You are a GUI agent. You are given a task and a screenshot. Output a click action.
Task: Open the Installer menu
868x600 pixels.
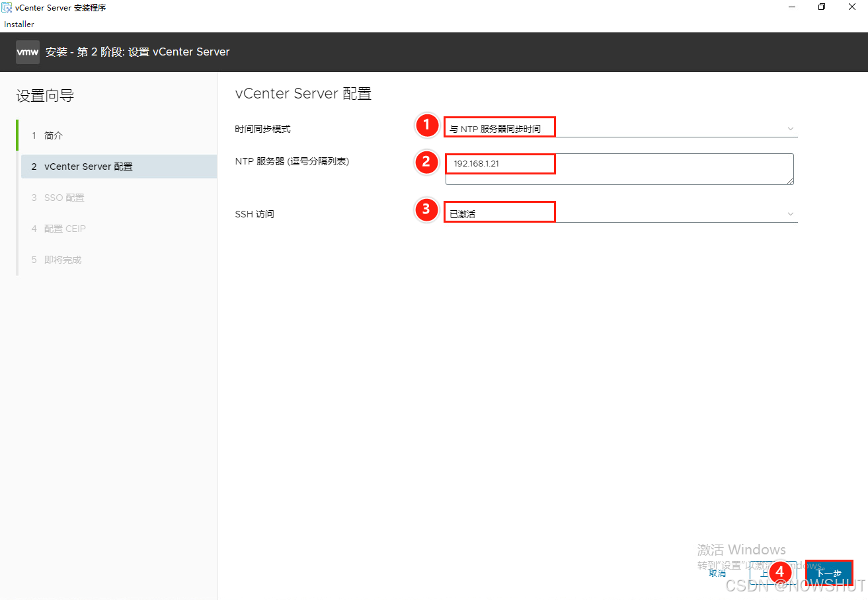(x=19, y=24)
